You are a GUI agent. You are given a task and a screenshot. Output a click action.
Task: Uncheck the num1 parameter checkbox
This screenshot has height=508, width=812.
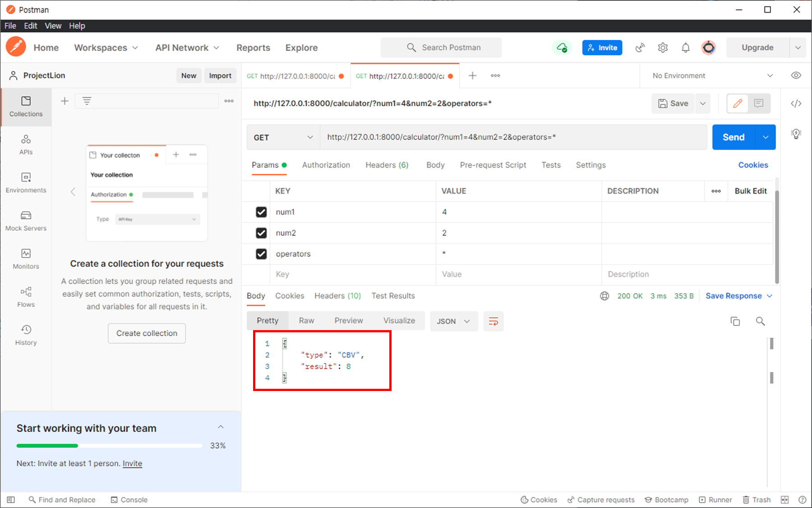pos(261,212)
